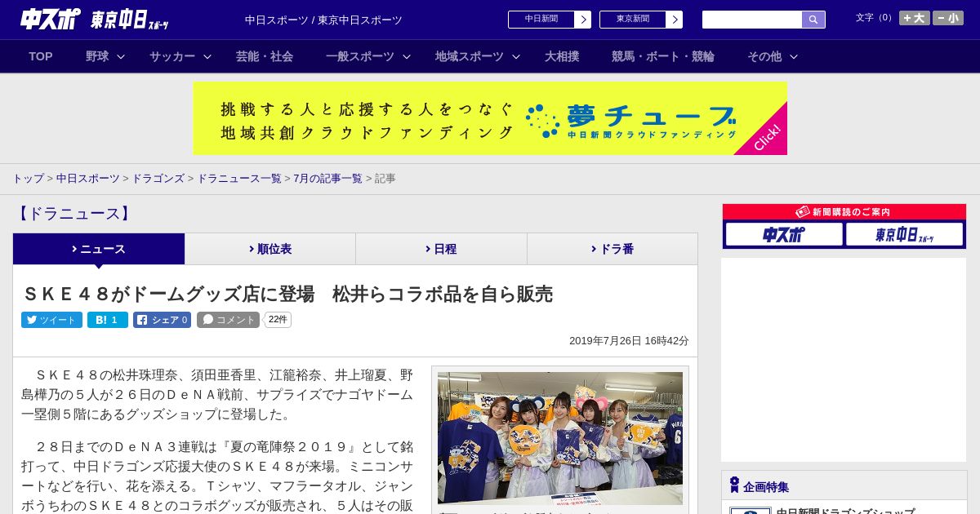Bookmark with Hatena B! button
Screen dimensions: 980x514
[108, 320]
